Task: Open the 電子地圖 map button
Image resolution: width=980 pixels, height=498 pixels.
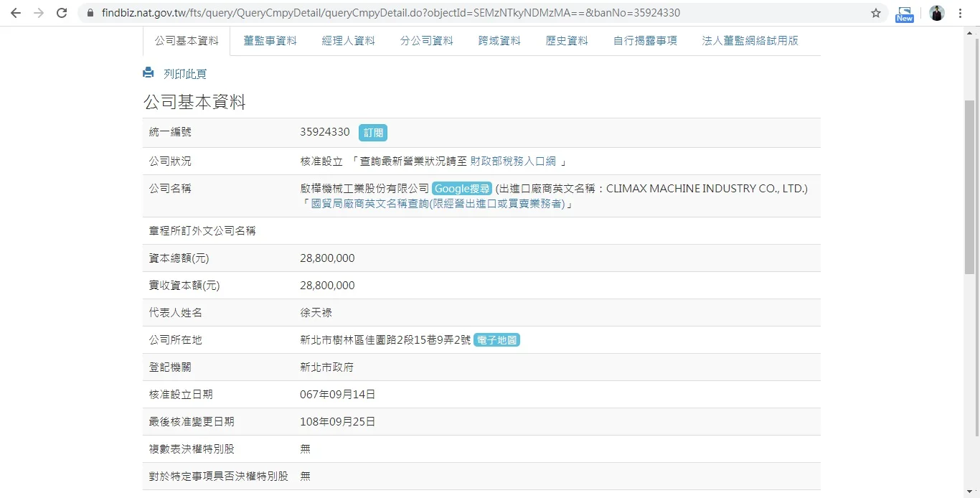Action: [x=496, y=340]
